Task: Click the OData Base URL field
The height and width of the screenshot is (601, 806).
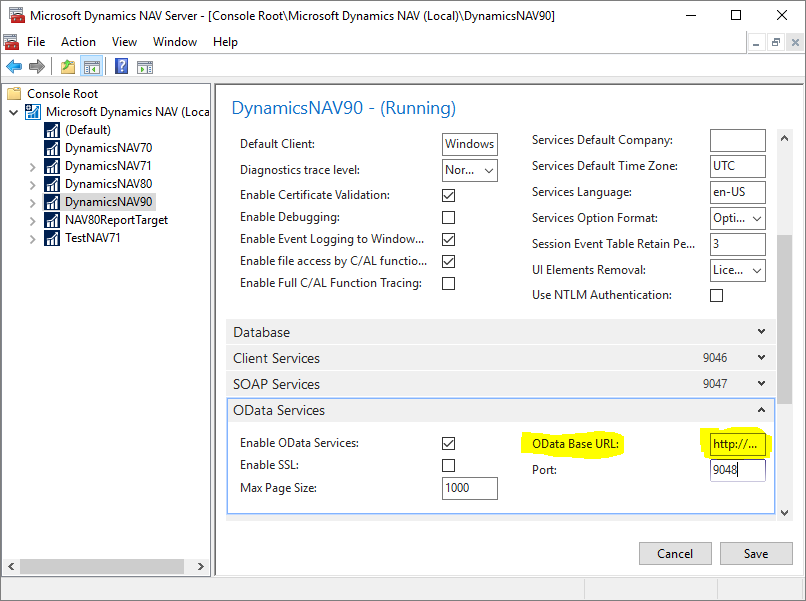Action: coord(738,444)
